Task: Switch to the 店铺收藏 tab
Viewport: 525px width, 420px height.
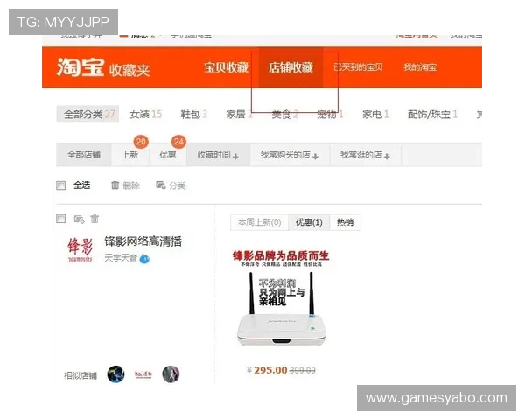Action: tap(290, 67)
